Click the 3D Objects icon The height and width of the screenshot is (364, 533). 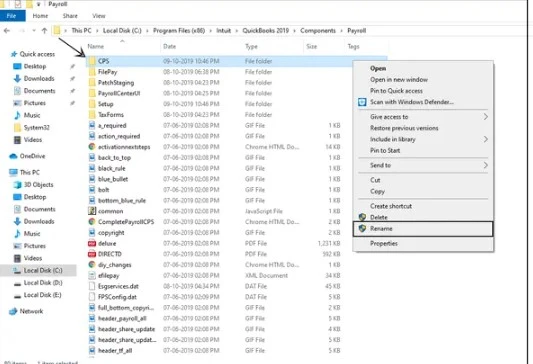[17, 185]
